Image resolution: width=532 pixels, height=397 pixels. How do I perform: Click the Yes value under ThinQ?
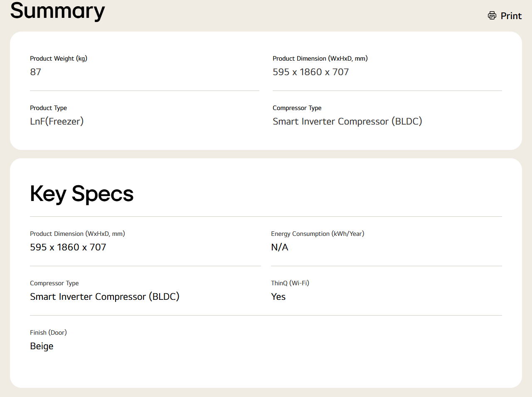pyautogui.click(x=278, y=297)
